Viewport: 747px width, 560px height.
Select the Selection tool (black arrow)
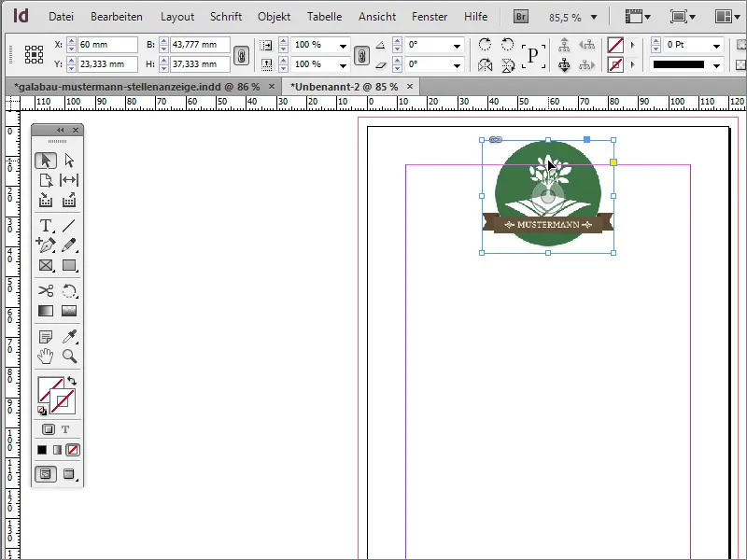(46, 161)
